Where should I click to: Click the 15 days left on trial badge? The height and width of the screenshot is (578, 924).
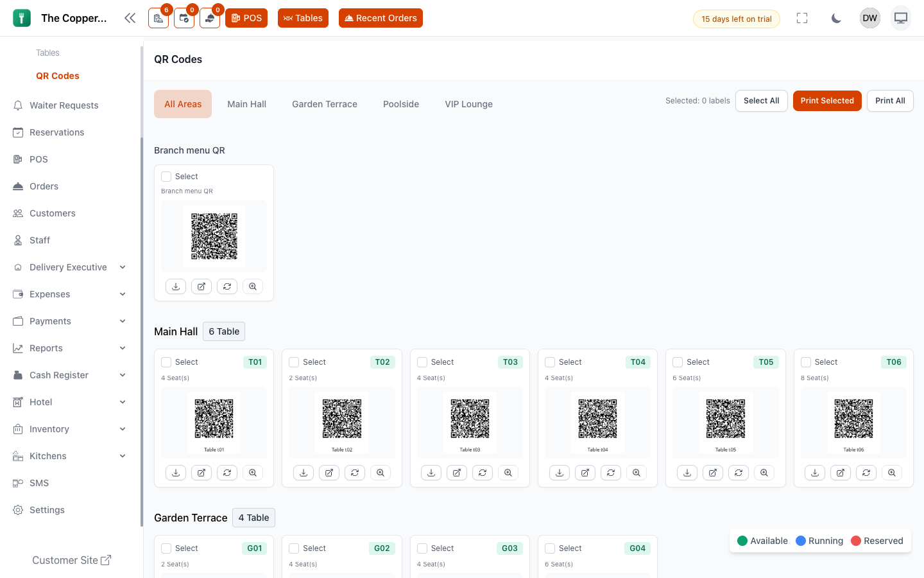coord(737,19)
